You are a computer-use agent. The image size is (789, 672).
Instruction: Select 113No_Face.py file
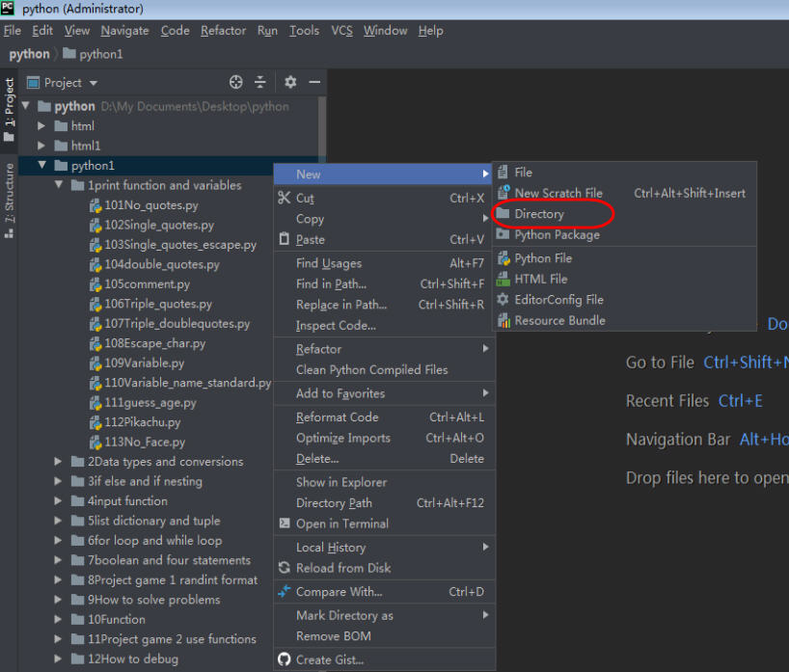pos(145,443)
